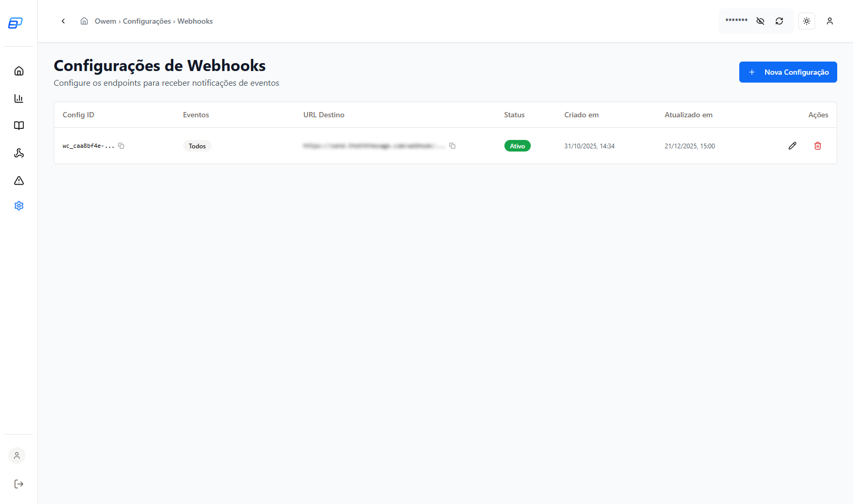Refresh the API key using the refresh icon
Viewport: 853px width, 504px height.
click(x=779, y=21)
